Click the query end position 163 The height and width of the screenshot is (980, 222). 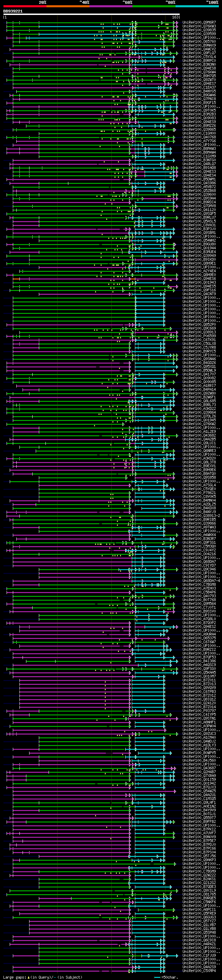[x=175, y=17]
